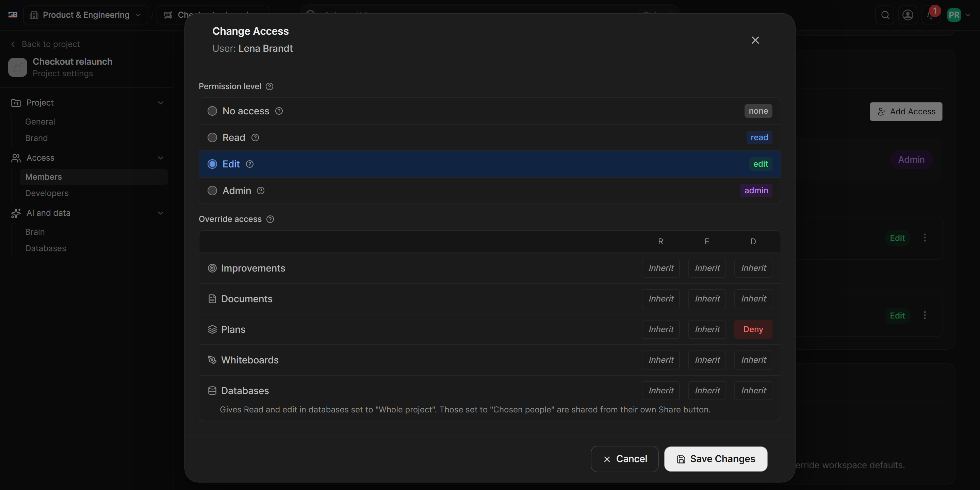Open the user profile icon in top bar
Screen dimensions: 980x490
point(908,15)
